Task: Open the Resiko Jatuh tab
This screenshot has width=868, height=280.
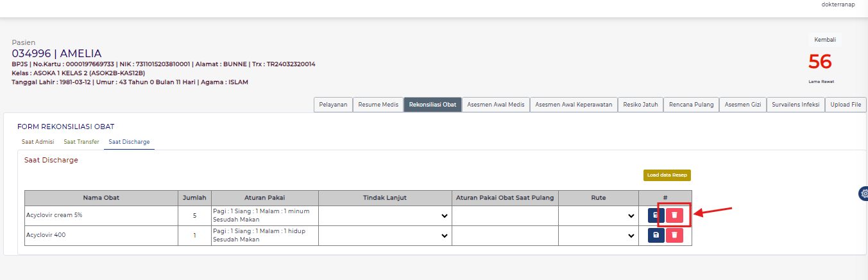Action: pos(640,105)
